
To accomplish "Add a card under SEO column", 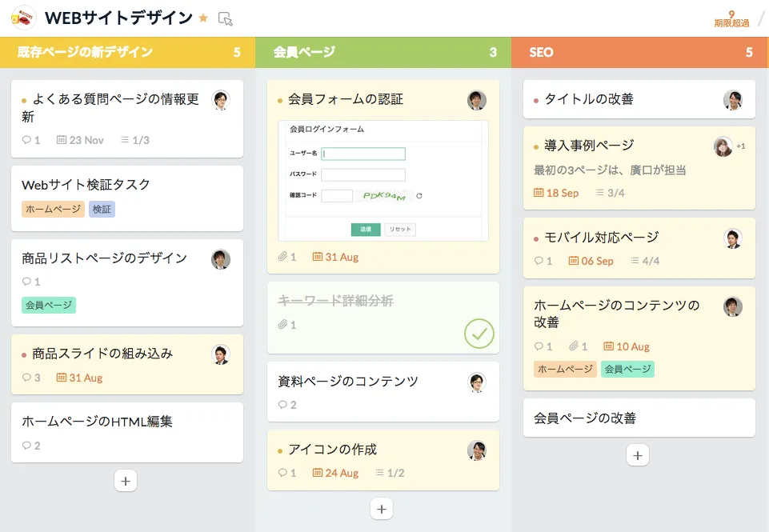I will [637, 455].
